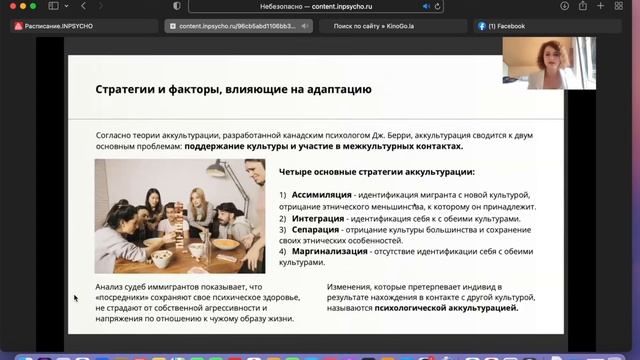Click the content.inpsycho.ru address bar
The image size is (640, 360).
(x=316, y=7)
